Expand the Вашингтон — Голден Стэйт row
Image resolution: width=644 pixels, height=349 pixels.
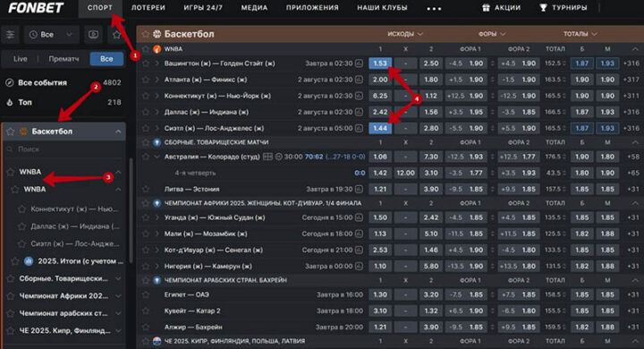coord(157,64)
